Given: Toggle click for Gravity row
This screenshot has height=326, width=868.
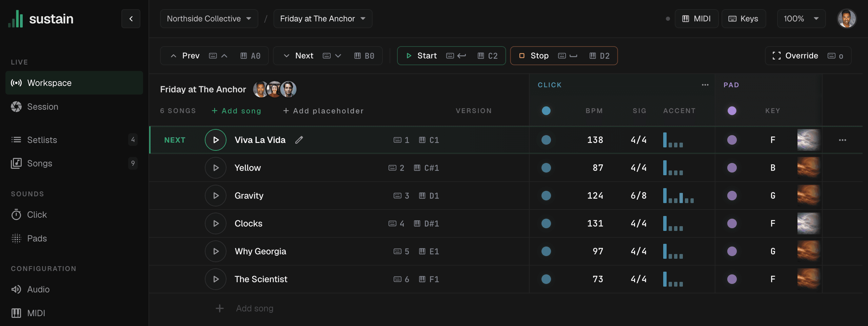Looking at the screenshot, I should point(546,196).
